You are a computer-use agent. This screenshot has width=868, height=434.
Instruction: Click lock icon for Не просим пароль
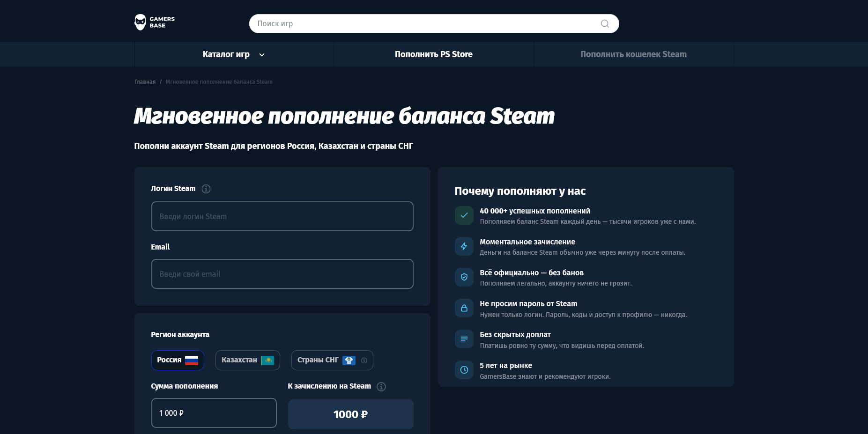click(464, 308)
